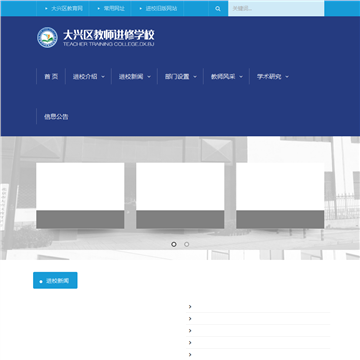Expand the 部门设置 dropdown menu

point(181,77)
